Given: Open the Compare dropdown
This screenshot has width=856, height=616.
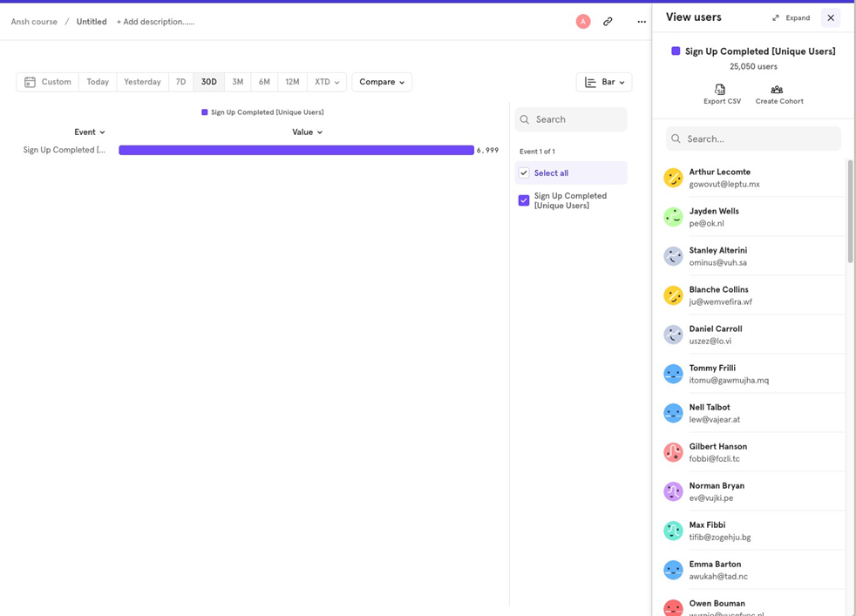Looking at the screenshot, I should (381, 81).
